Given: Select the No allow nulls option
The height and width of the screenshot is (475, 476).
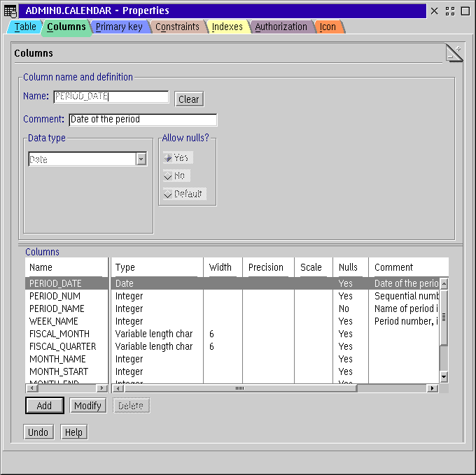Looking at the screenshot, I should [x=175, y=176].
